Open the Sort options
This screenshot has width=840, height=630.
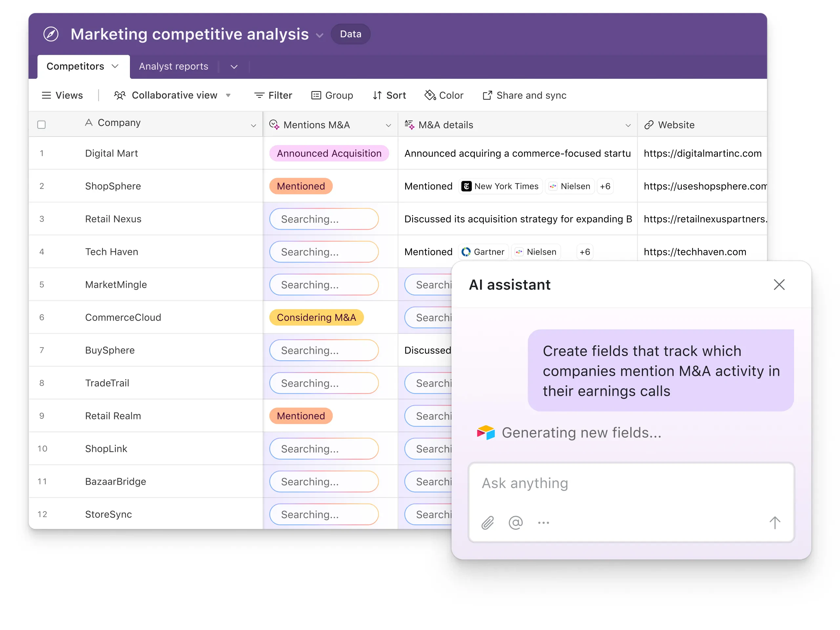[x=389, y=95]
